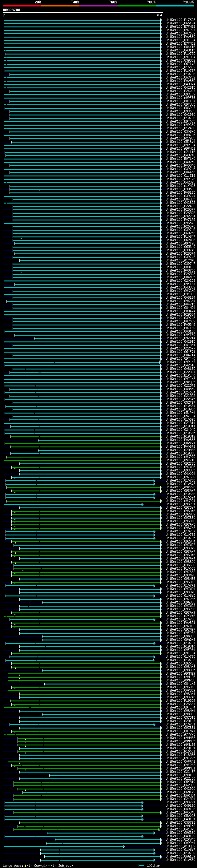Select the query name BB928708

point(11,10)
